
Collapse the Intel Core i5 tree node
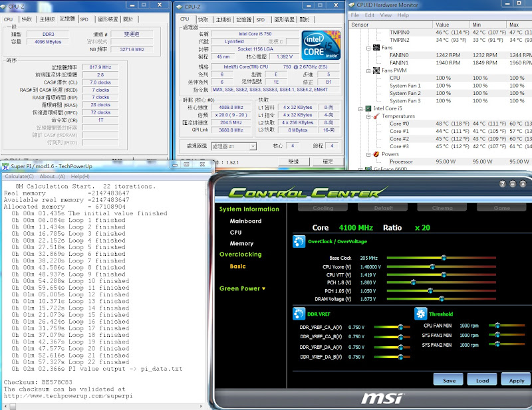click(360, 109)
